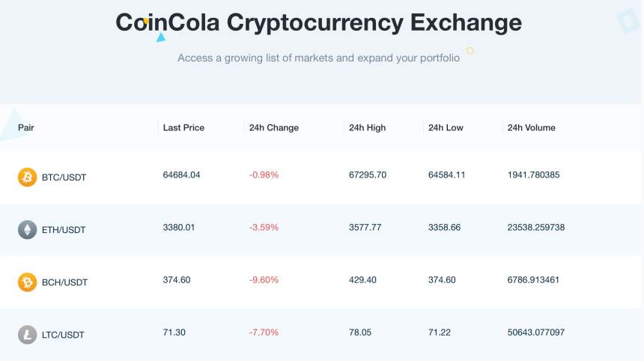
Task: Click the BTC/USDT last price 64684.04
Action: click(182, 175)
